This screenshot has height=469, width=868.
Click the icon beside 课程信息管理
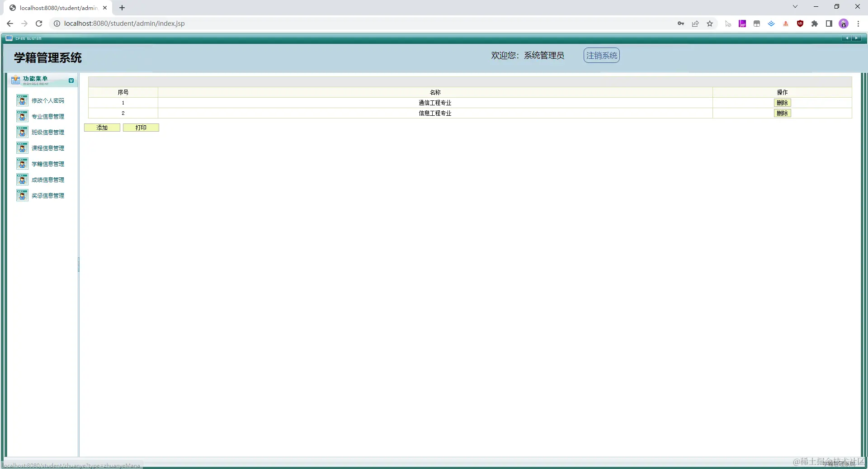coord(22,148)
